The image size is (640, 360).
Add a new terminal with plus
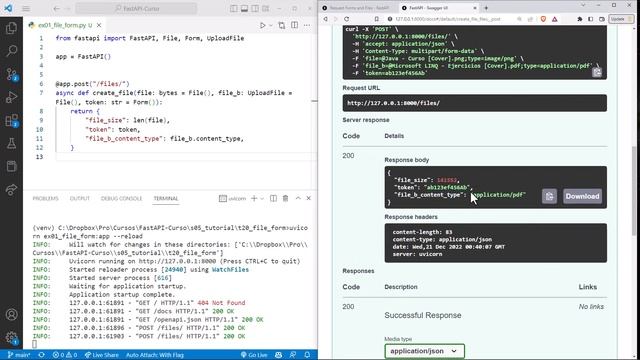coord(254,198)
